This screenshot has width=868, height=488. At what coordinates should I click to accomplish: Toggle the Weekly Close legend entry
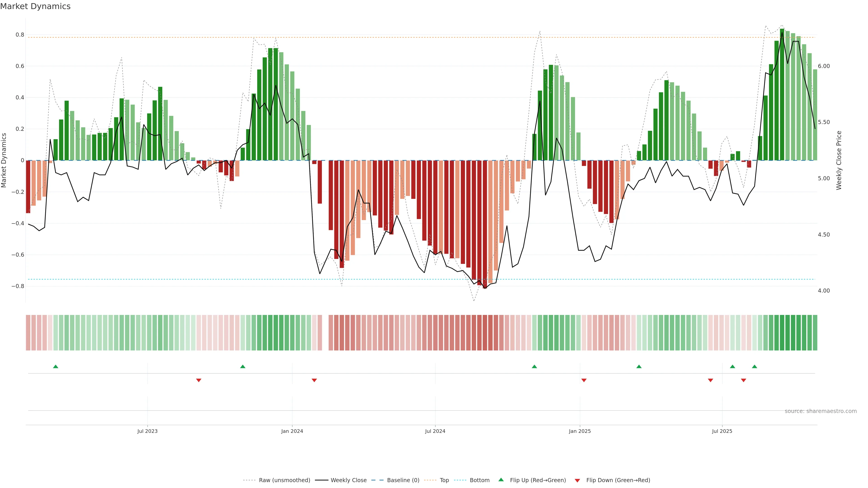[348, 480]
